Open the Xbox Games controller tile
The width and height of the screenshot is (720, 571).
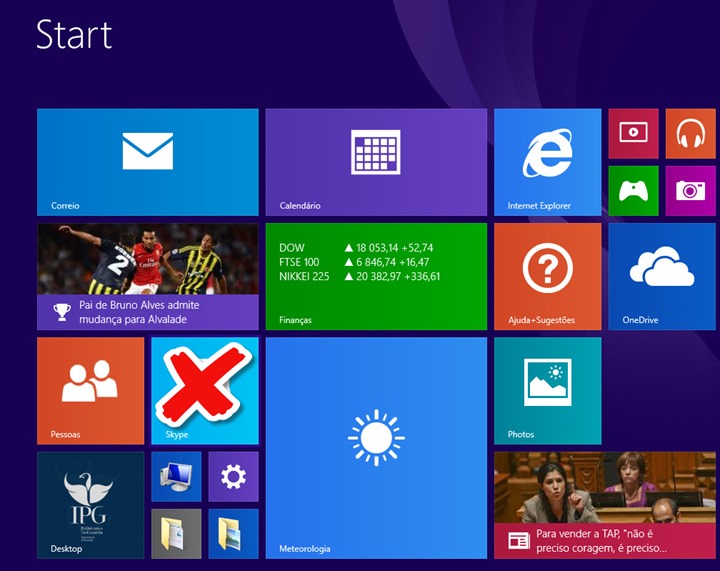(633, 190)
